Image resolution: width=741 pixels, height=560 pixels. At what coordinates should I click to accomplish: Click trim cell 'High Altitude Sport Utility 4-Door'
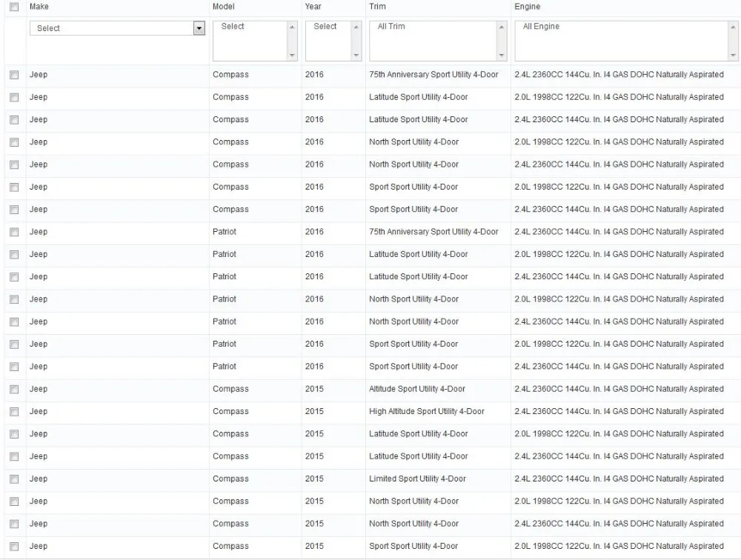pyautogui.click(x=427, y=412)
